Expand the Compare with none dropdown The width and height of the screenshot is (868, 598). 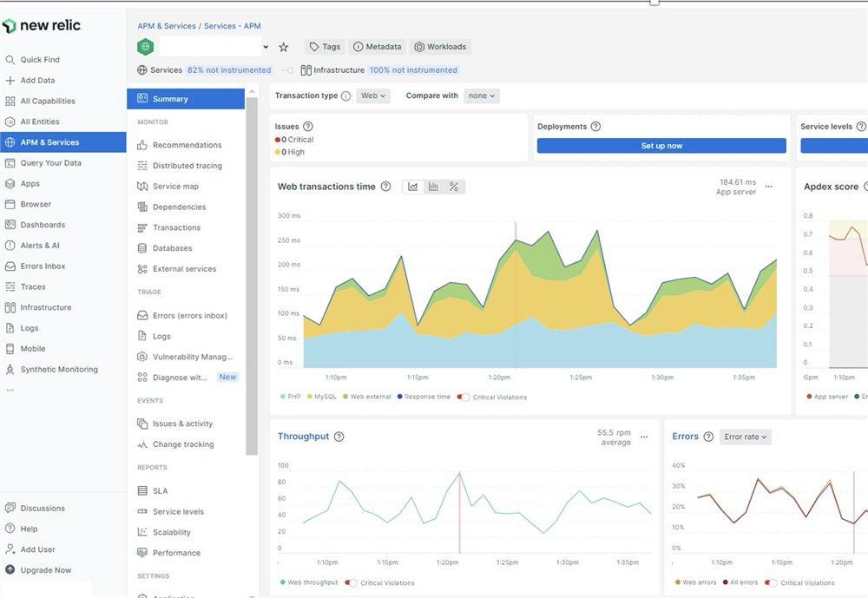[x=481, y=96]
